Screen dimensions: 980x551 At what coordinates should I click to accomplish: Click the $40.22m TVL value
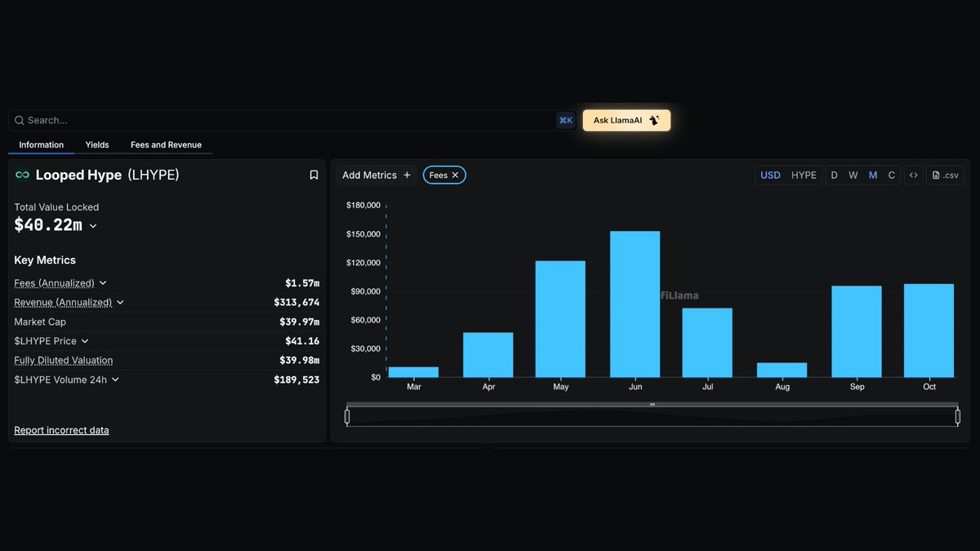click(48, 225)
